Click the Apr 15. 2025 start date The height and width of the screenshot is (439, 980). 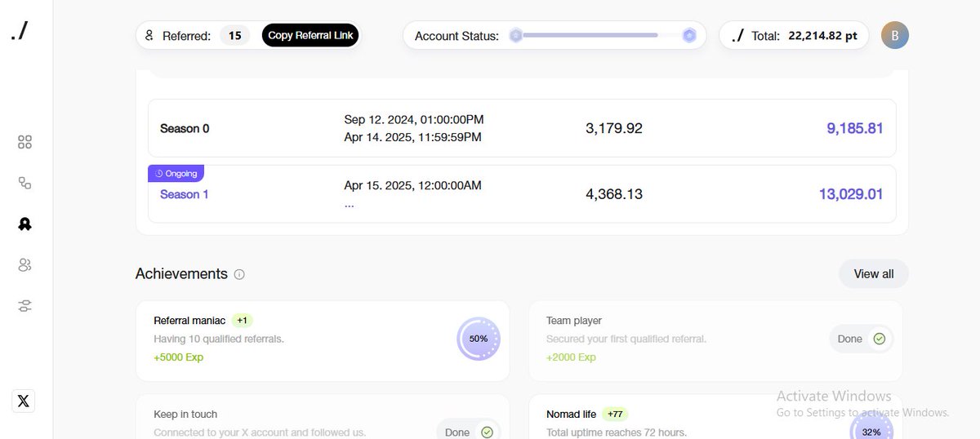[x=412, y=185]
